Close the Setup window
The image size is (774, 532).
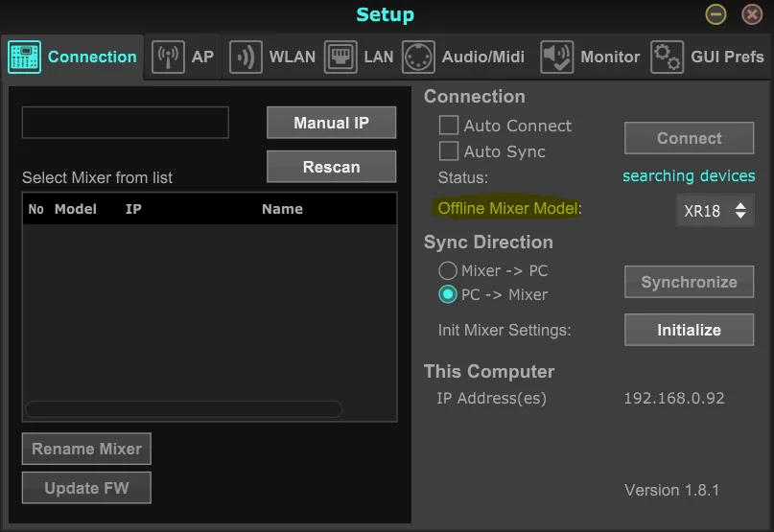pyautogui.click(x=752, y=14)
